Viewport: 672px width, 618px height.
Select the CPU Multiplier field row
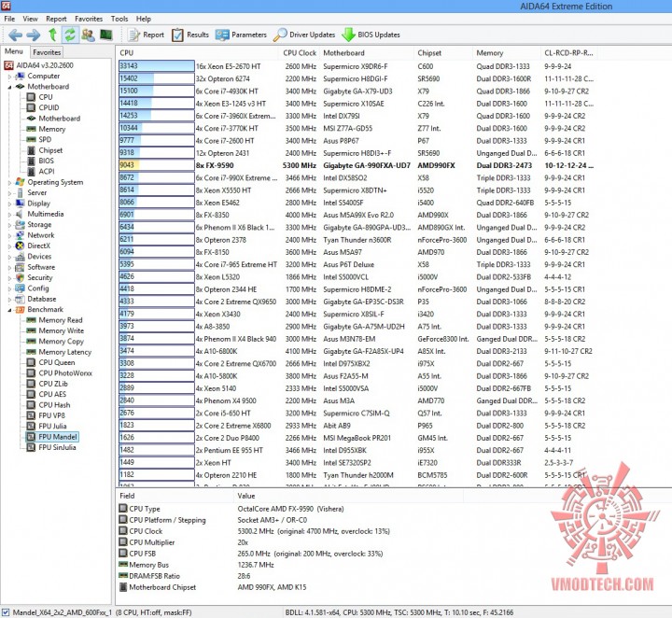point(184,542)
